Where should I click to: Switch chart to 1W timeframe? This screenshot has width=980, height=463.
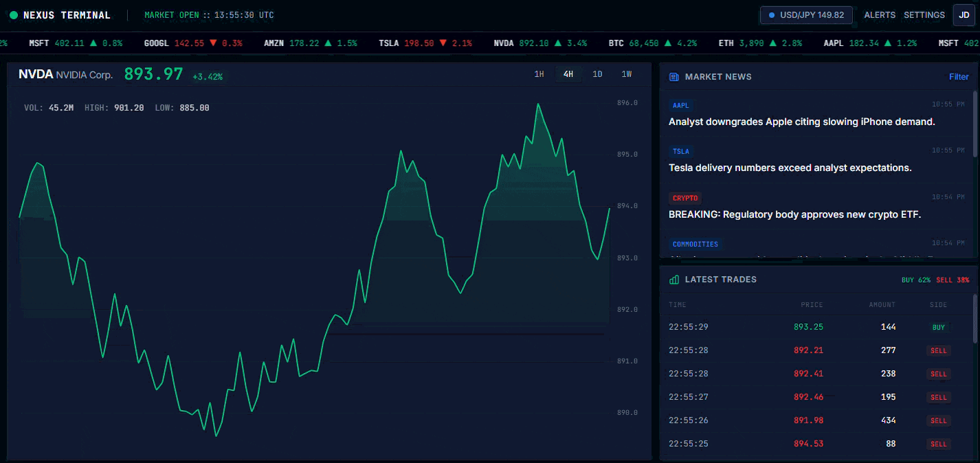pos(627,74)
